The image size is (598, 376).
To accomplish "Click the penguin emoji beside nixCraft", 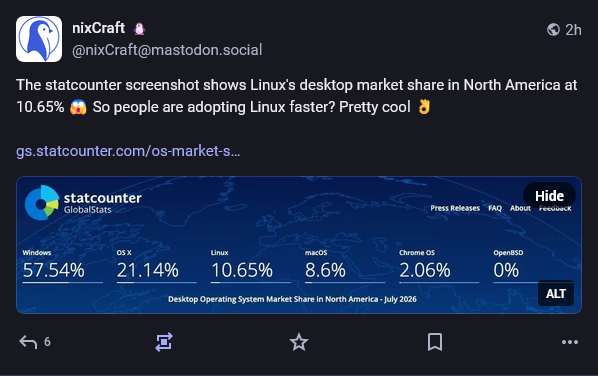I will 139,29.
